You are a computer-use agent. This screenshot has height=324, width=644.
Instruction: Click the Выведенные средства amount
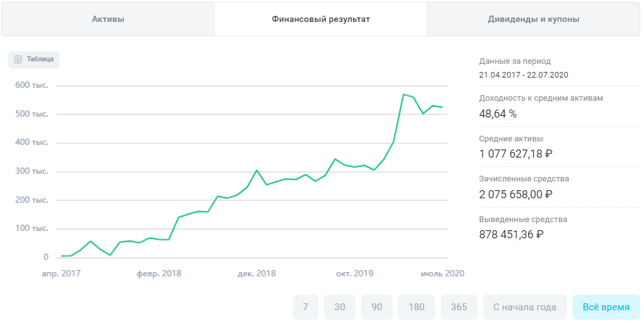click(x=511, y=235)
